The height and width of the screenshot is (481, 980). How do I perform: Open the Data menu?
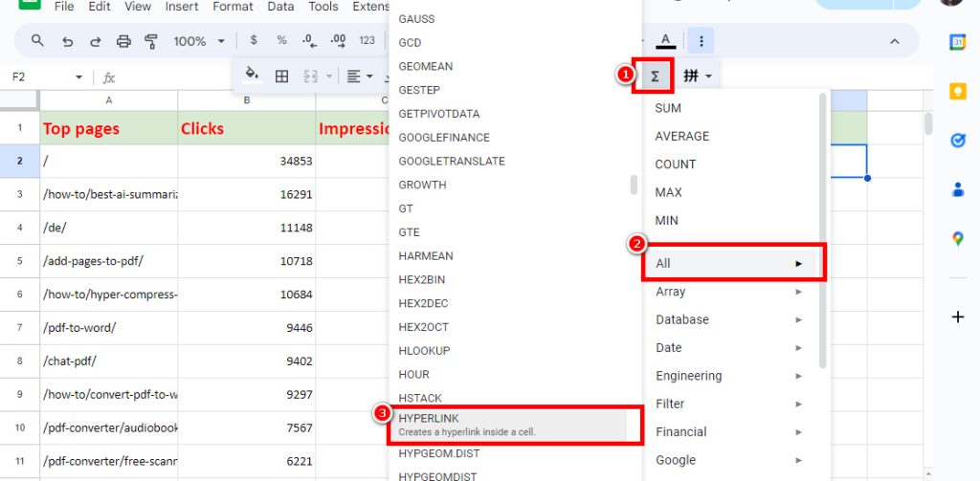(281, 7)
